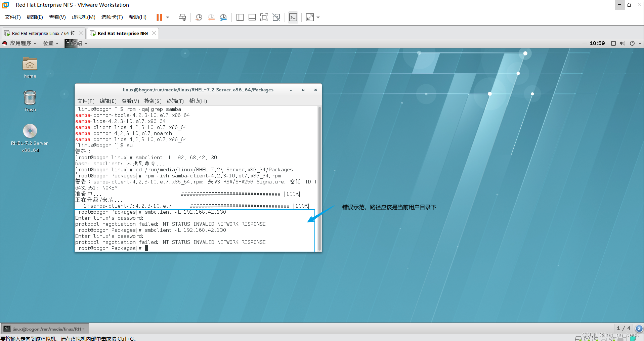Image resolution: width=644 pixels, height=341 pixels.
Task: Open the 文件(F) menu in VMware
Action: pyautogui.click(x=13, y=17)
